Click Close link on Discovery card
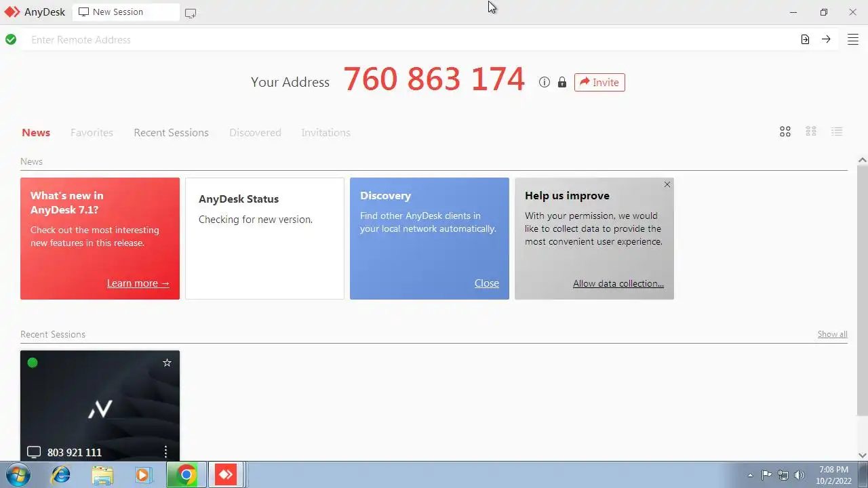This screenshot has width=868, height=488. pyautogui.click(x=487, y=283)
